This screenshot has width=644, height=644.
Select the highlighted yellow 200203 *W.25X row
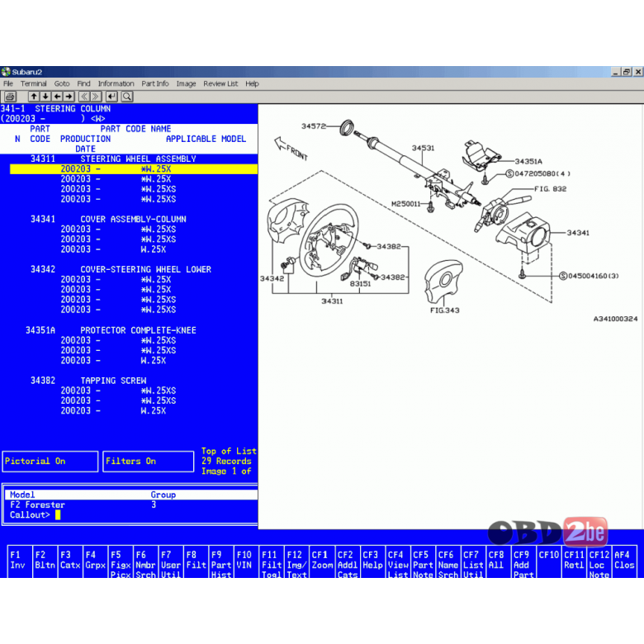tap(134, 169)
